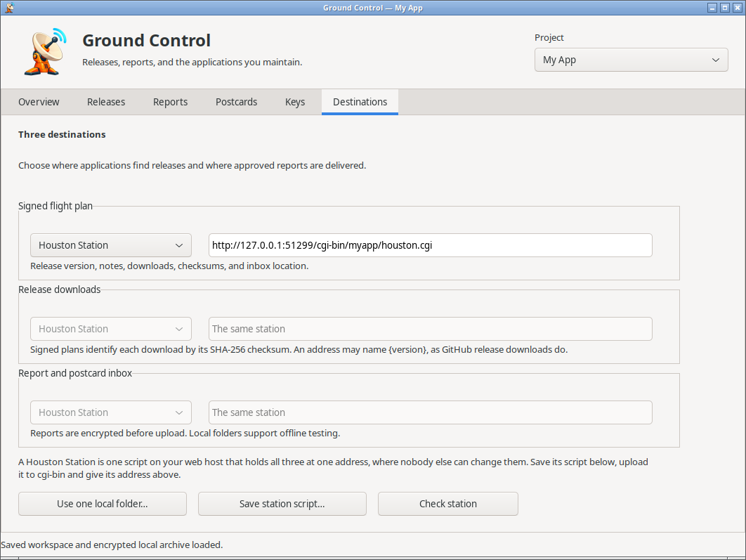
Task: Click the Use one local folder button
Action: [x=103, y=504]
